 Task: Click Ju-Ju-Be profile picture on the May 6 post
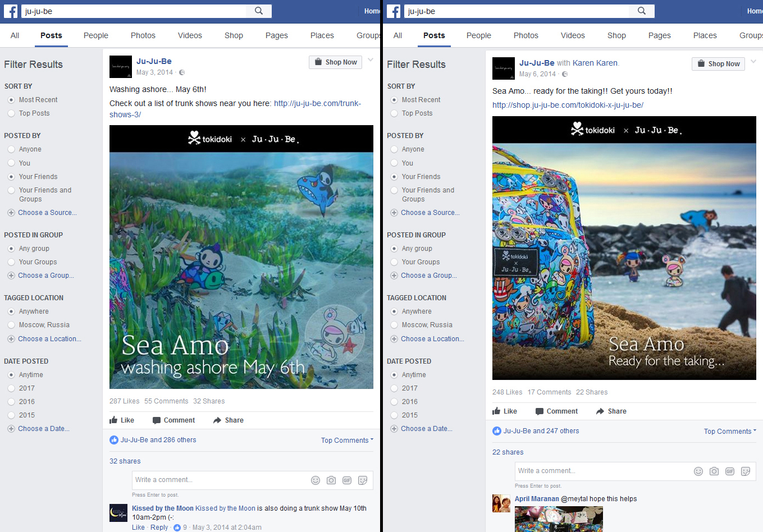504,68
